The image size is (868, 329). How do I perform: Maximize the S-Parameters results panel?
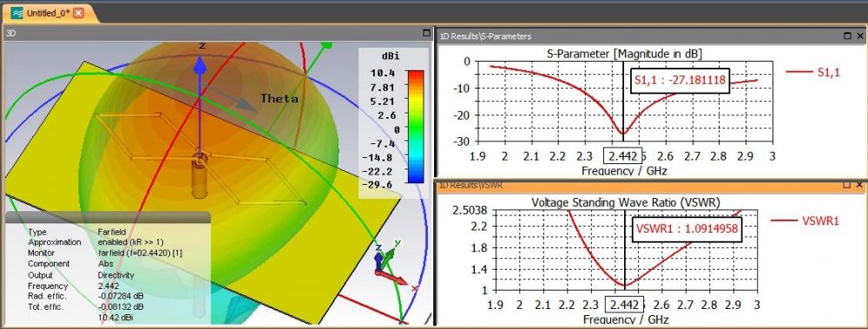[x=847, y=36]
